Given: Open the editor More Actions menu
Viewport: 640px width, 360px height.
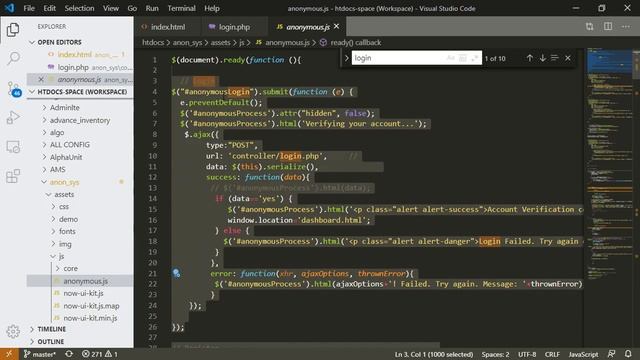Looking at the screenshot, I should pos(626,27).
